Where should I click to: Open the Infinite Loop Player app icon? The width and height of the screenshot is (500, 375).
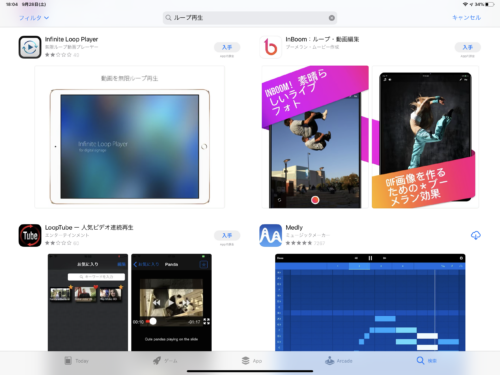tap(30, 47)
